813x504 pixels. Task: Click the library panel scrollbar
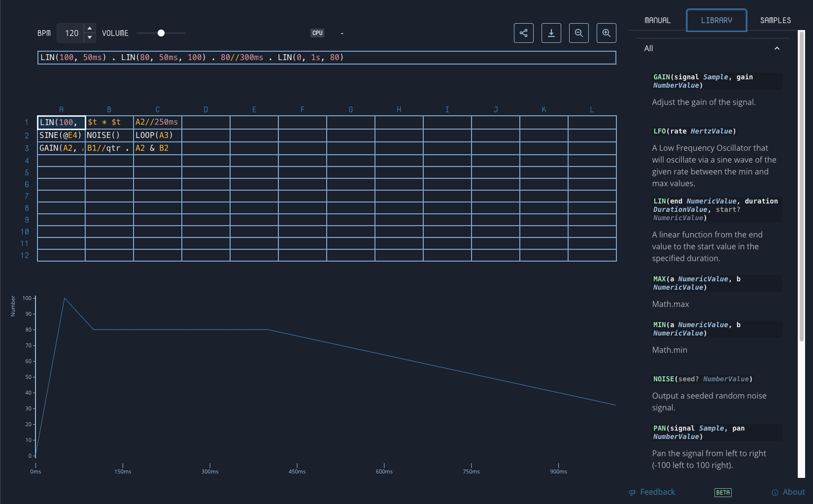pyautogui.click(x=802, y=186)
